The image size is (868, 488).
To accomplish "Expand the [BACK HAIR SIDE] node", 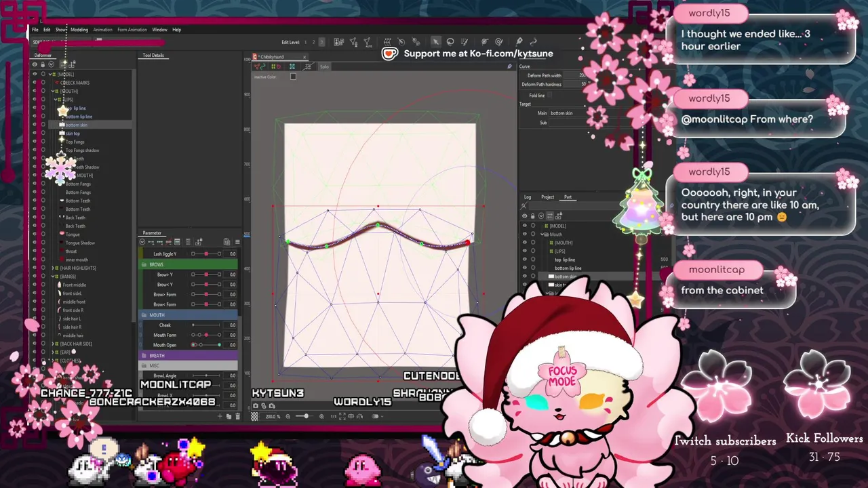I will coord(54,344).
